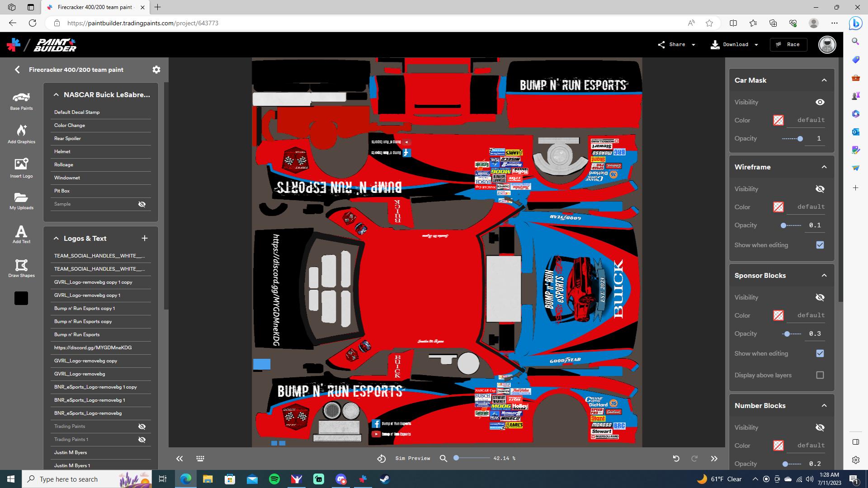The width and height of the screenshot is (868, 488).
Task: Click the undo arrow below the canvas
Action: [676, 458]
